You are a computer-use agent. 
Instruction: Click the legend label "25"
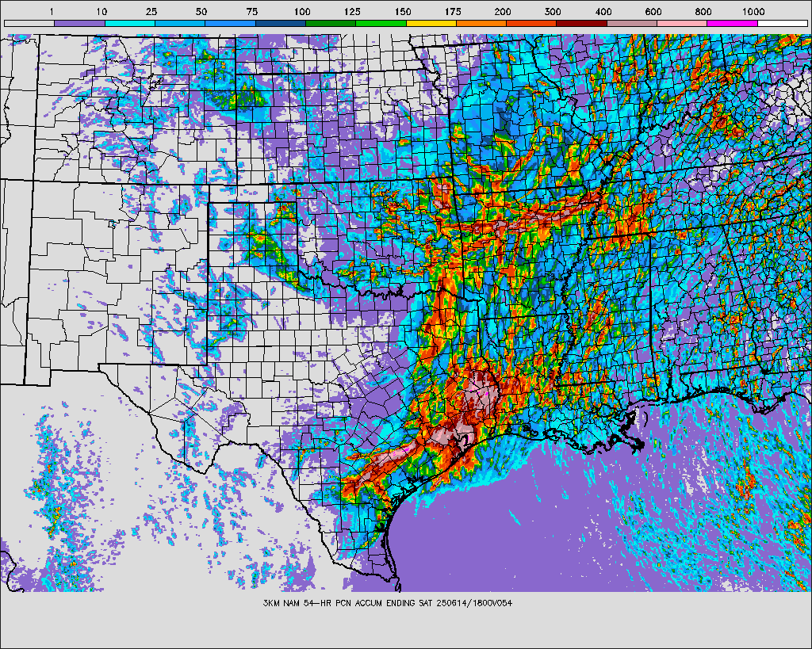[151, 11]
